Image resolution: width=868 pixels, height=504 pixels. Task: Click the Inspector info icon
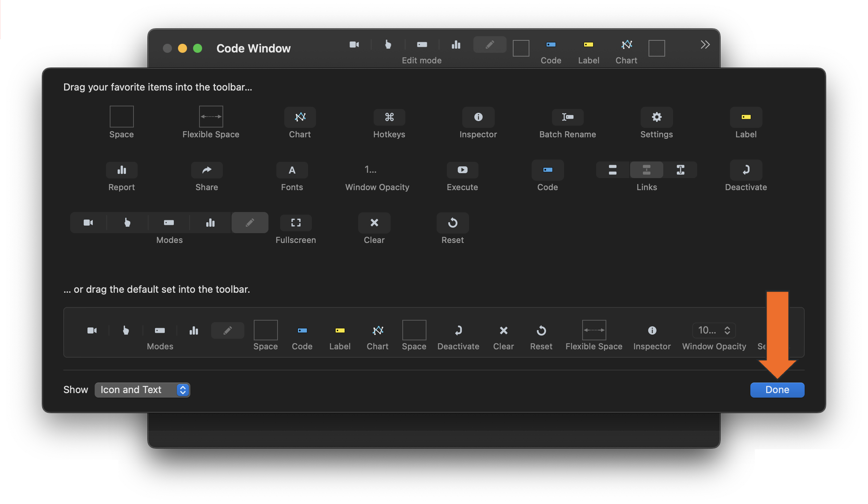478,117
